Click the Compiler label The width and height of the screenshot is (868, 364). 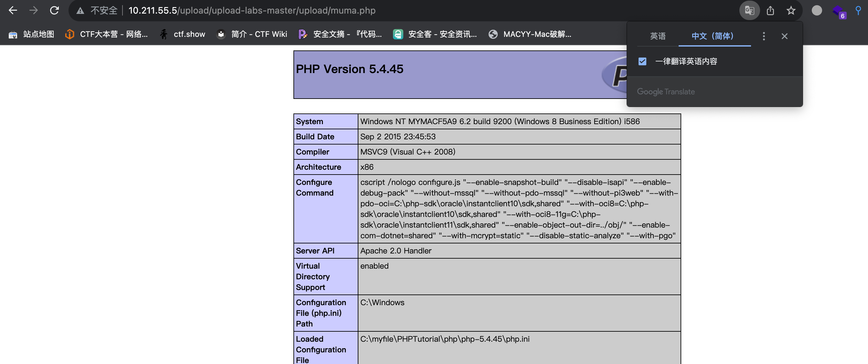[x=312, y=152]
